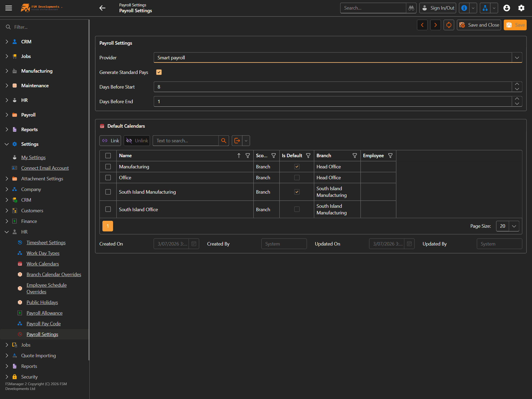This screenshot has width=532, height=399.
Task: Select the South Island Manufacturing row checkbox
Action: 108,192
